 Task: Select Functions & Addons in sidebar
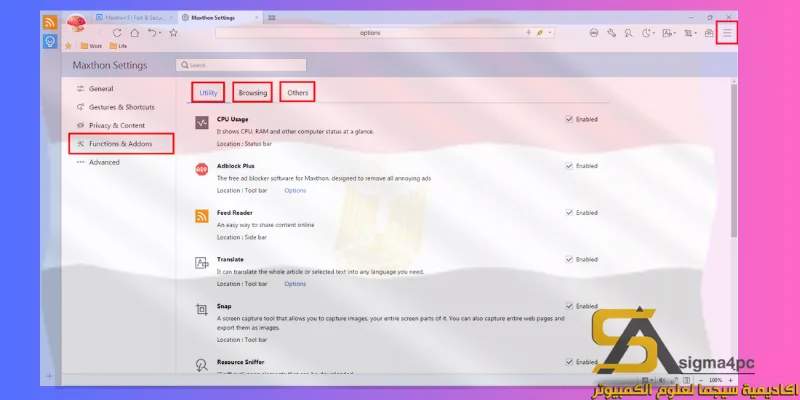coord(121,144)
